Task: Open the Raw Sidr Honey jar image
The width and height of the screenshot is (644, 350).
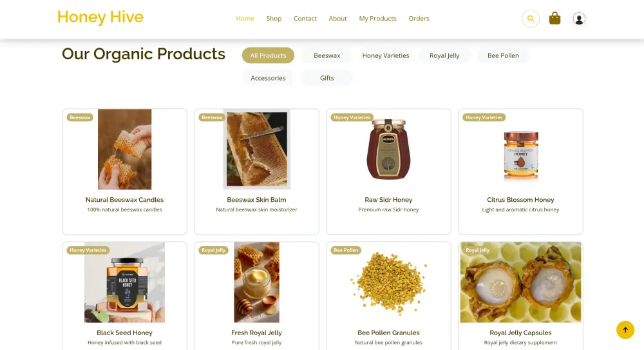Action: [388, 150]
